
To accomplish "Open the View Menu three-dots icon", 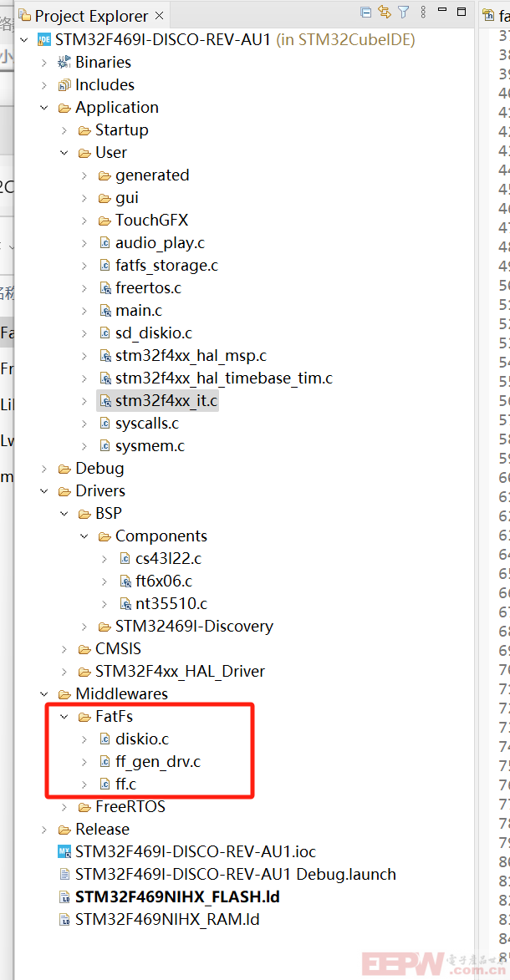I will click(422, 13).
